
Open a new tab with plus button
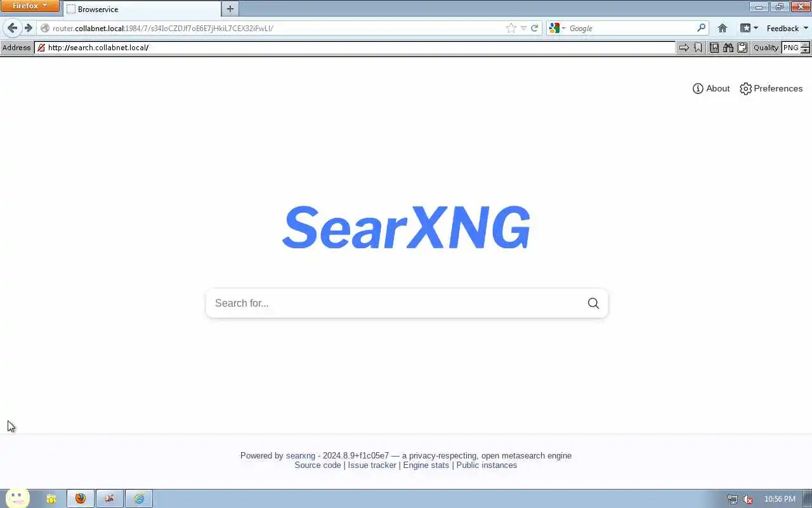pos(230,9)
